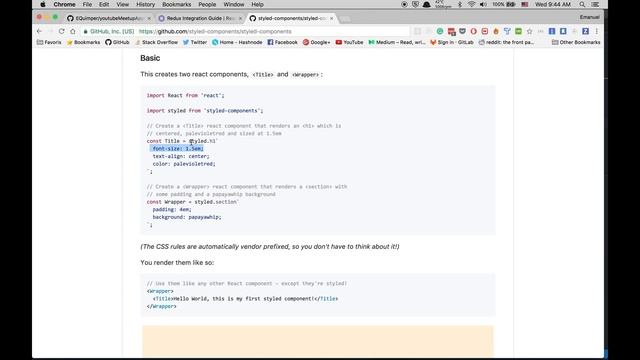
Task: Click the padding: 4em code line
Action: pos(172,209)
